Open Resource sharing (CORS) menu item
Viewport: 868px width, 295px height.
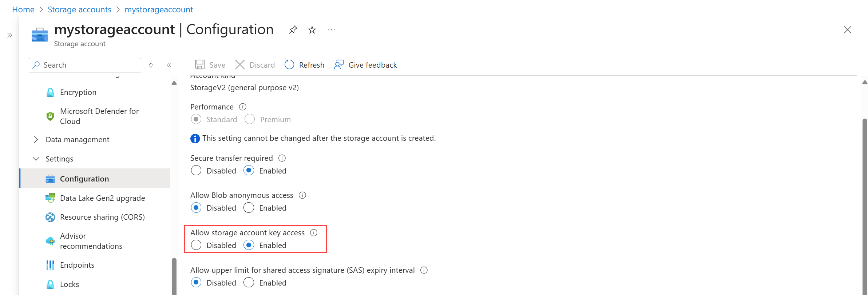102,217
